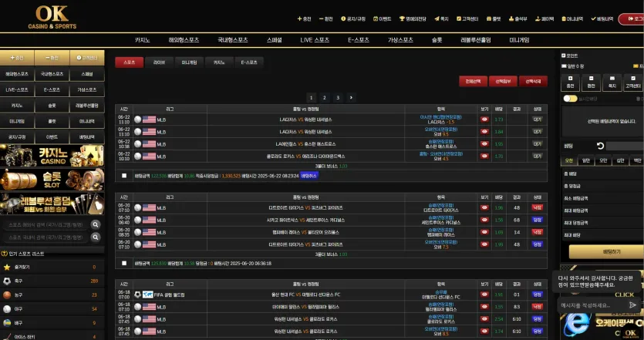This screenshot has width=644, height=340.
Task: Open 배팅내역 in the left sidebar grid
Action: click(87, 136)
